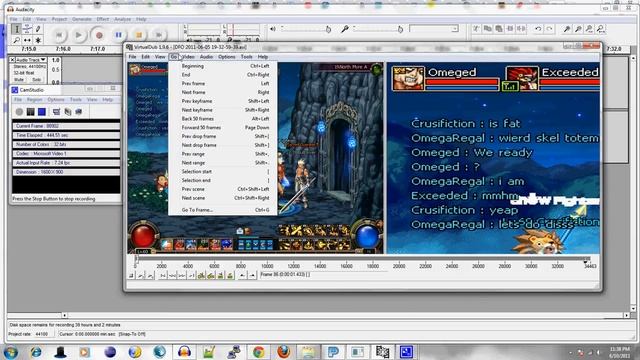Image resolution: width=640 pixels, height=360 pixels.
Task: Click VirtualDub's Stop playback button
Action: pyautogui.click(x=131, y=276)
